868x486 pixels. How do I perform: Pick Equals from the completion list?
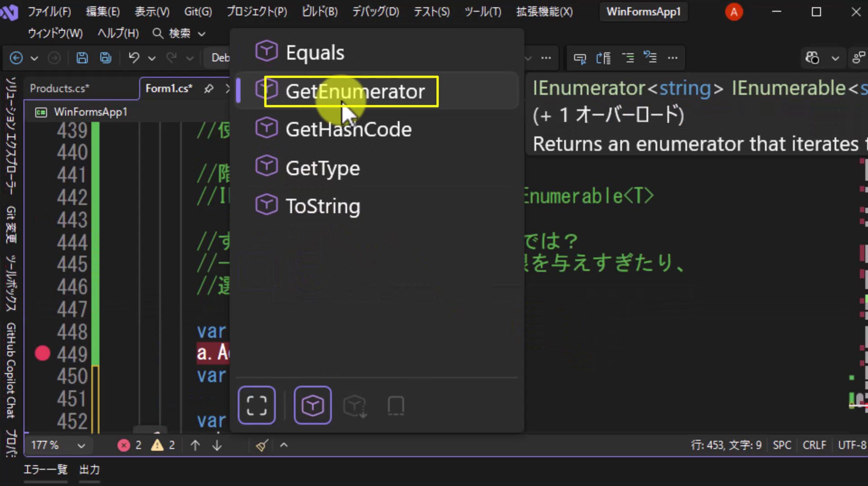(x=377, y=53)
